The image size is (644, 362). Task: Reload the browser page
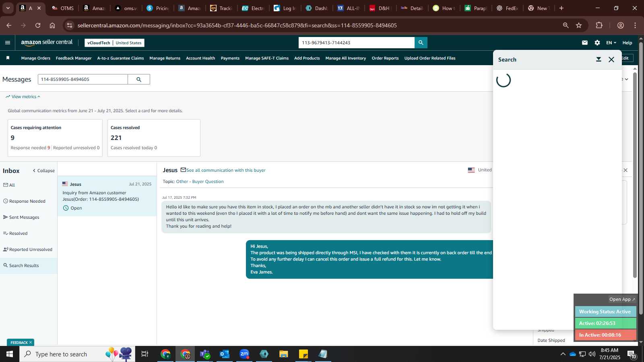coord(38,25)
